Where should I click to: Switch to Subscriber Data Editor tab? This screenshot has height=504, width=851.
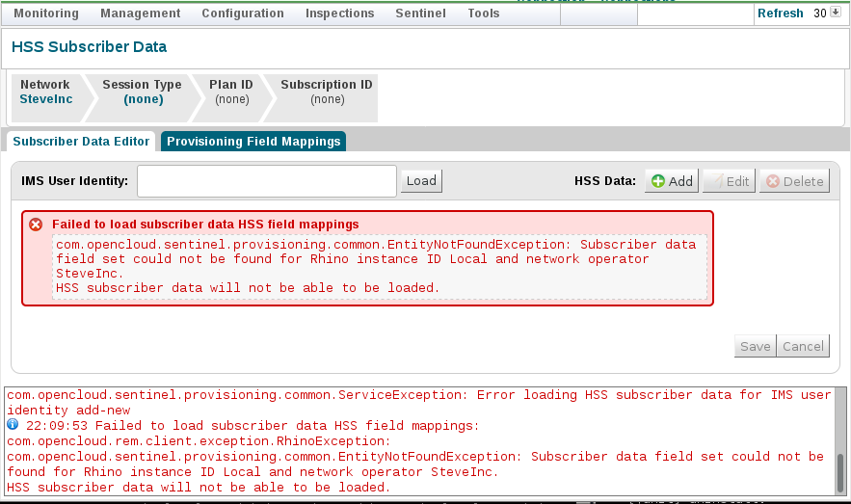coord(81,141)
